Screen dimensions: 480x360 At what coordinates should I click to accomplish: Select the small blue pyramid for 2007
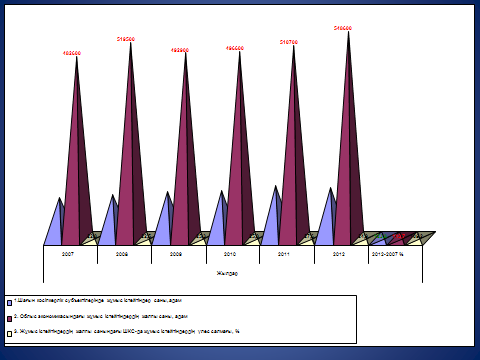click(54, 222)
